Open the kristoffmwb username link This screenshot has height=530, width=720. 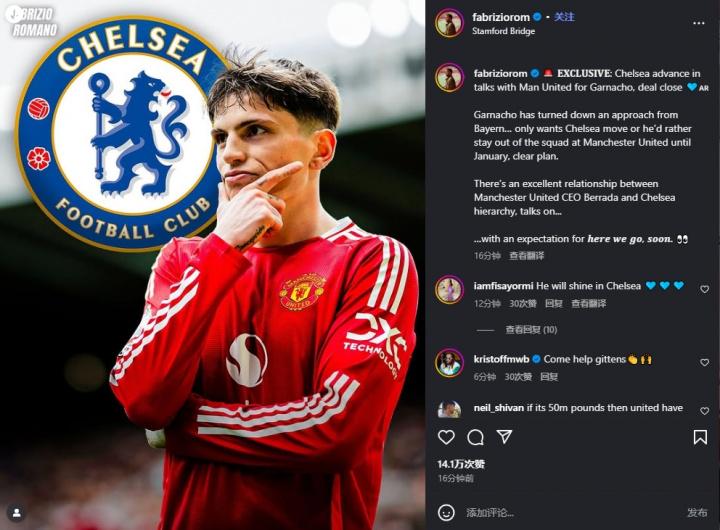[x=501, y=359]
